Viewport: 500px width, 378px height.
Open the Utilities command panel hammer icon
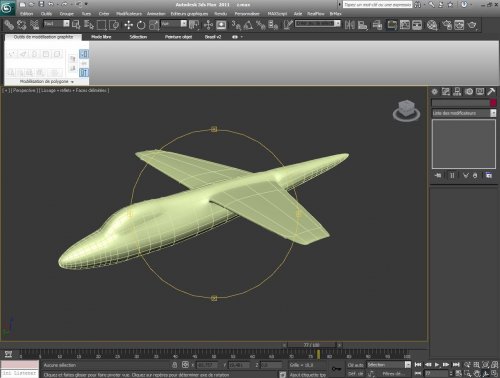[491, 91]
